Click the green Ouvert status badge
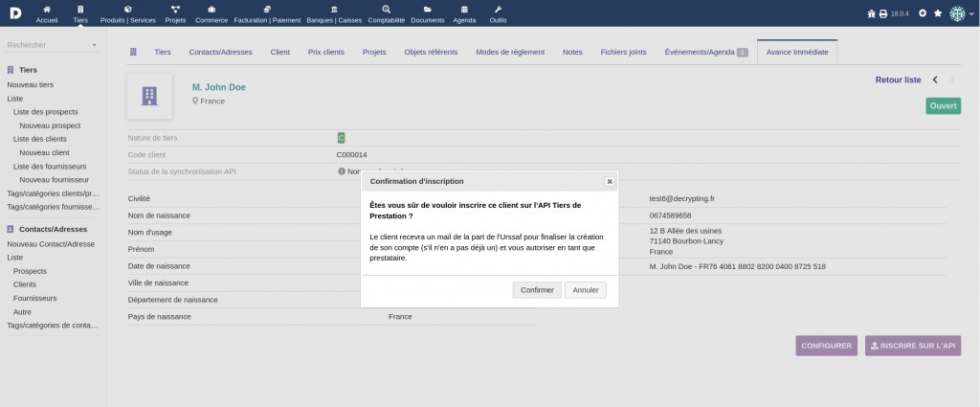This screenshot has height=407, width=980. point(943,106)
